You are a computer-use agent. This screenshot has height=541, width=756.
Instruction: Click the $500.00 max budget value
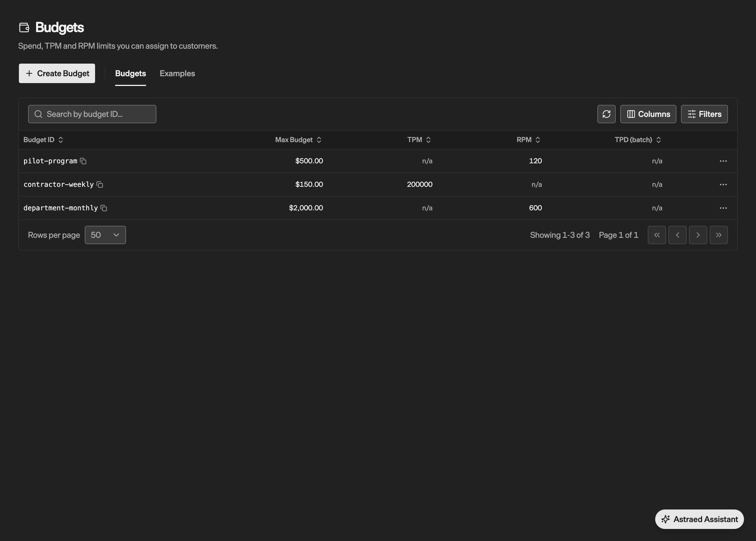pyautogui.click(x=309, y=161)
